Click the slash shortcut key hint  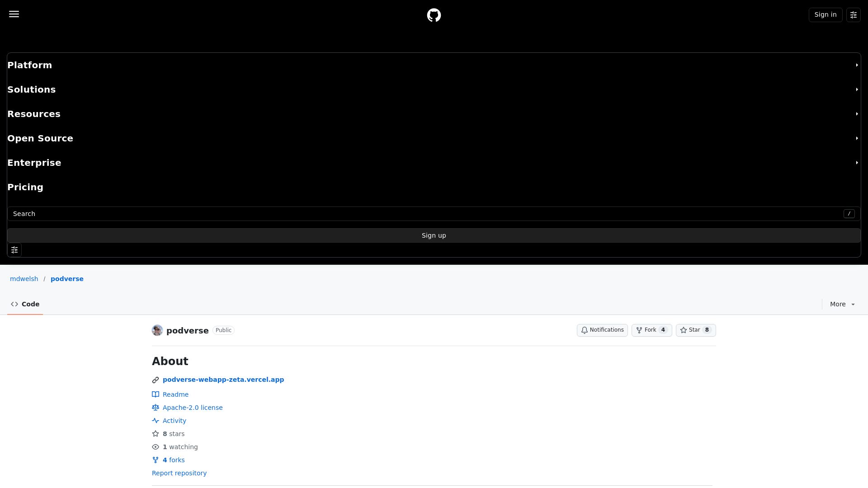tap(849, 214)
